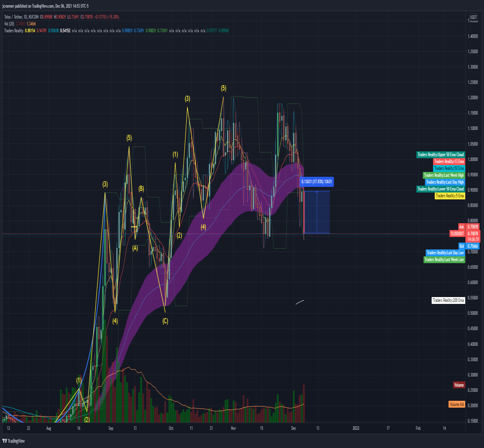This screenshot has height=448, width=484.
Task: Click the Lower 50 Ema Cloud label
Action: coord(440,189)
